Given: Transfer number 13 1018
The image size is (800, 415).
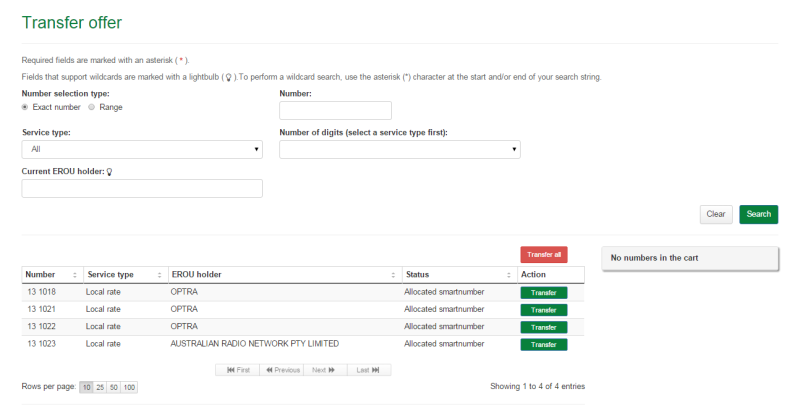Looking at the screenshot, I should [543, 293].
